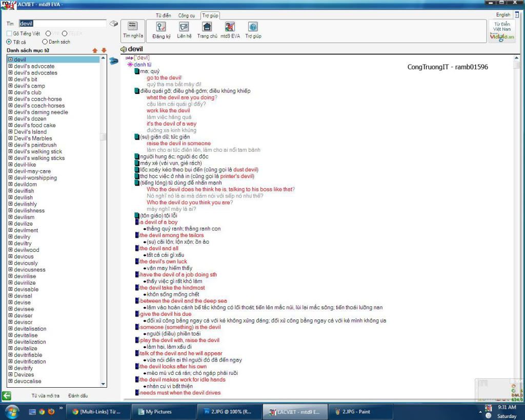Expand the selected 'devil' entry

coord(10,59)
